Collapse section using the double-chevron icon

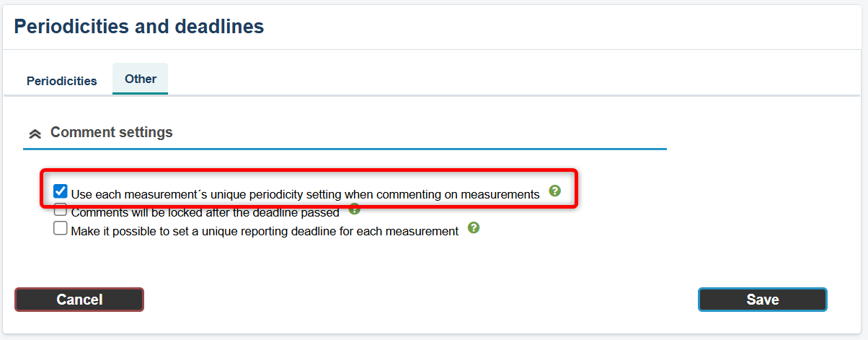(x=35, y=134)
